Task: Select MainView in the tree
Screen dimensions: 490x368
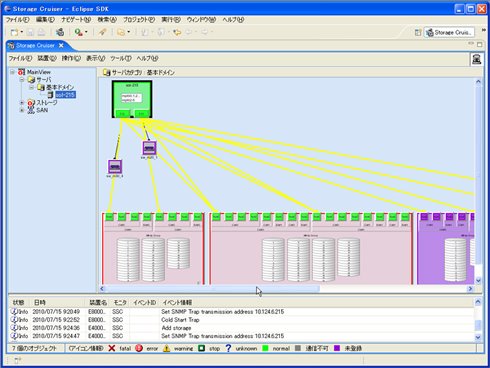Action: coord(39,72)
